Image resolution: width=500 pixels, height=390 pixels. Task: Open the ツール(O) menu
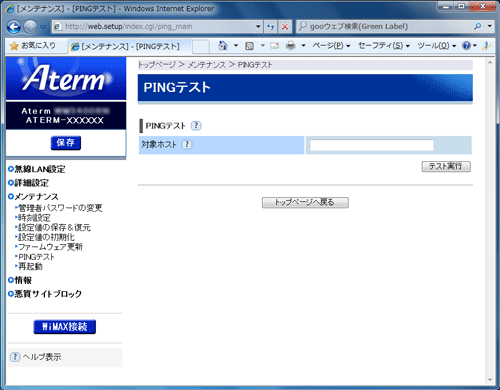point(437,46)
